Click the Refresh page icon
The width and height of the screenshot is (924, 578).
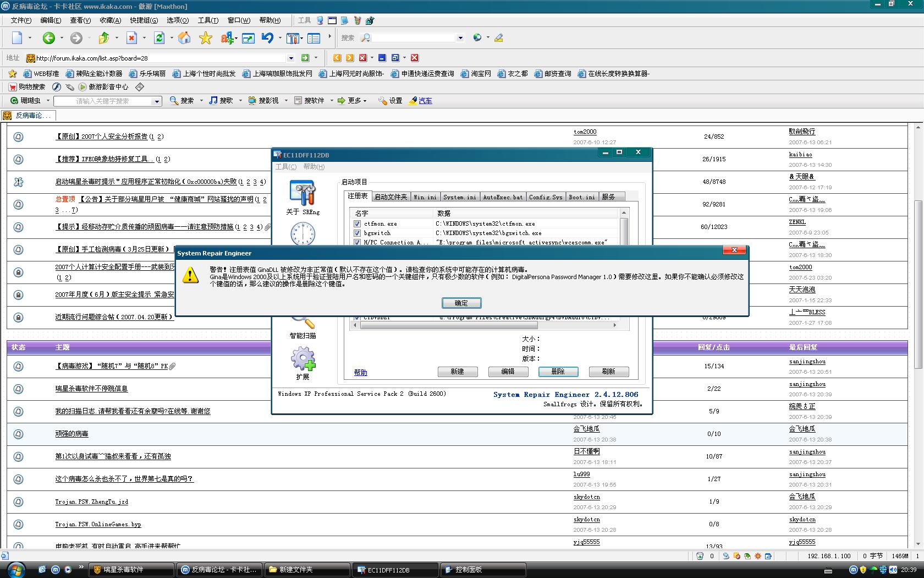click(159, 38)
